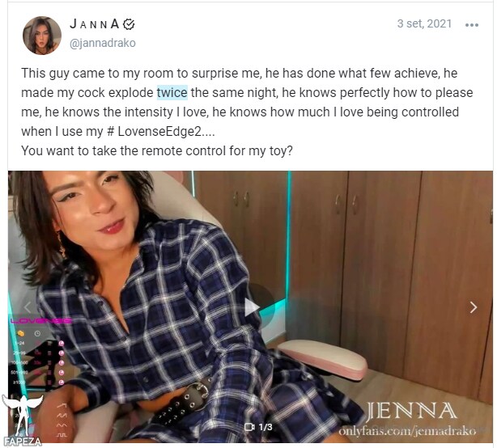Click the gold coins icon in overlay
Screen dimensions: 497x448
pos(21,333)
